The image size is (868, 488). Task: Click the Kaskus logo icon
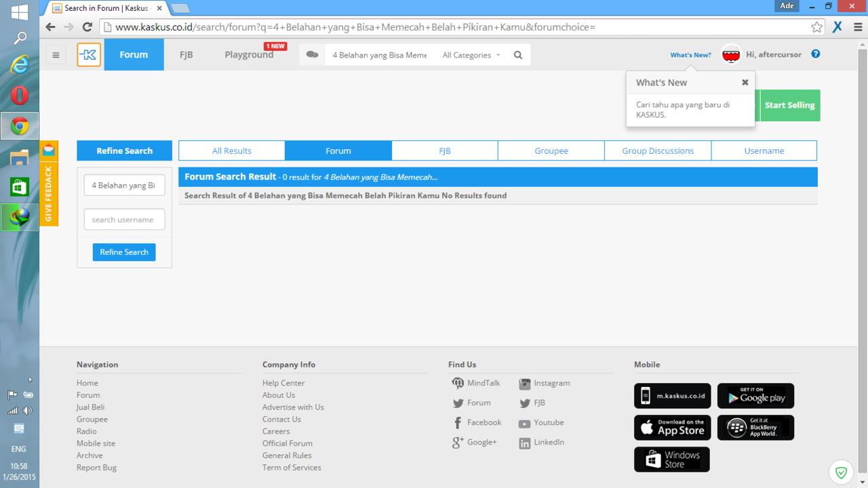tap(89, 55)
